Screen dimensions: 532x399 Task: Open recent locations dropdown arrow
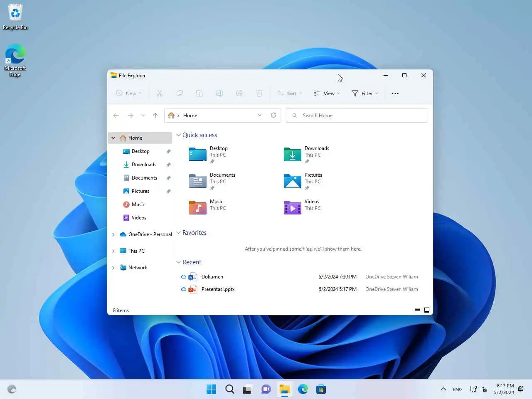click(143, 116)
